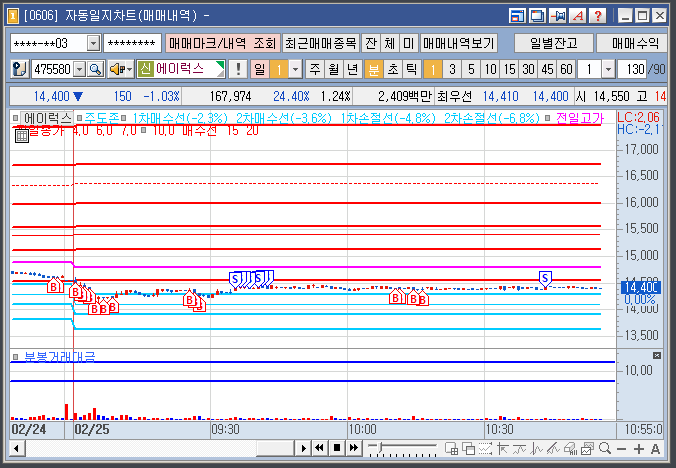Open 일별잔고 daily balance
This screenshot has height=468, width=676.
coord(554,43)
